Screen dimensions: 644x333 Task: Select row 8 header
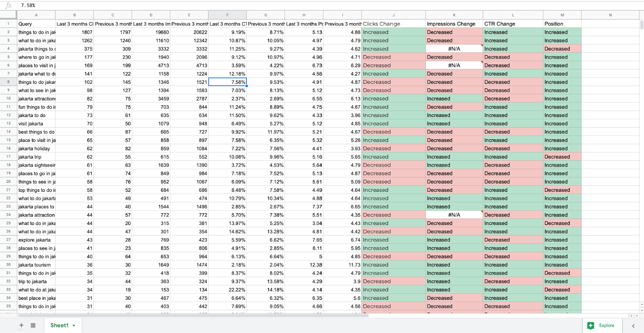point(8,82)
